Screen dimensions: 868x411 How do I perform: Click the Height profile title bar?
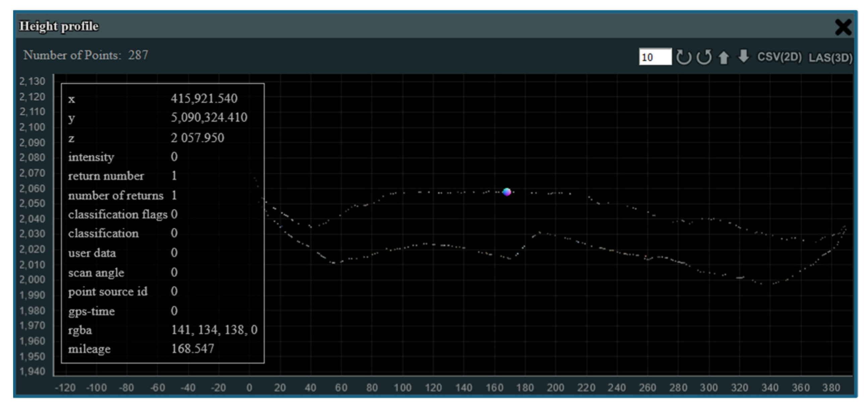[x=59, y=25]
